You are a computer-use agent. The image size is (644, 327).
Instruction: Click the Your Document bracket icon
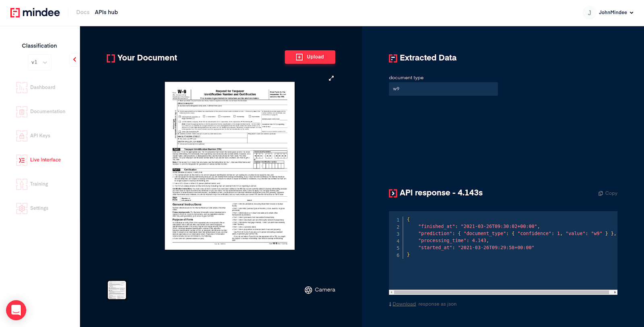click(x=111, y=58)
